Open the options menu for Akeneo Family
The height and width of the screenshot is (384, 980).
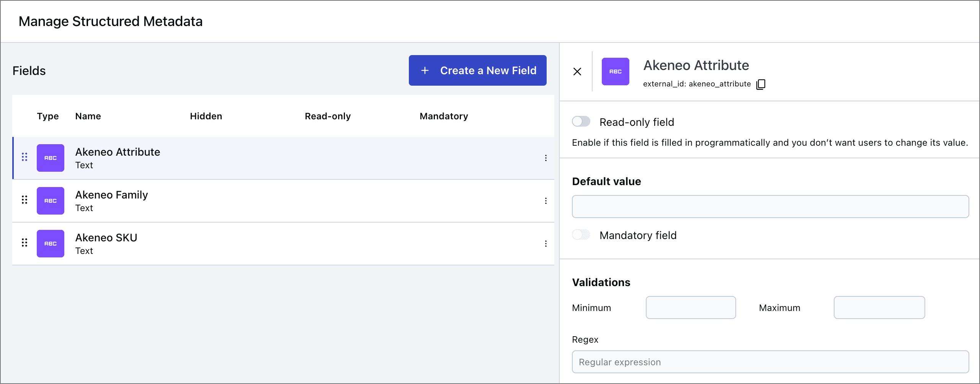tap(546, 201)
